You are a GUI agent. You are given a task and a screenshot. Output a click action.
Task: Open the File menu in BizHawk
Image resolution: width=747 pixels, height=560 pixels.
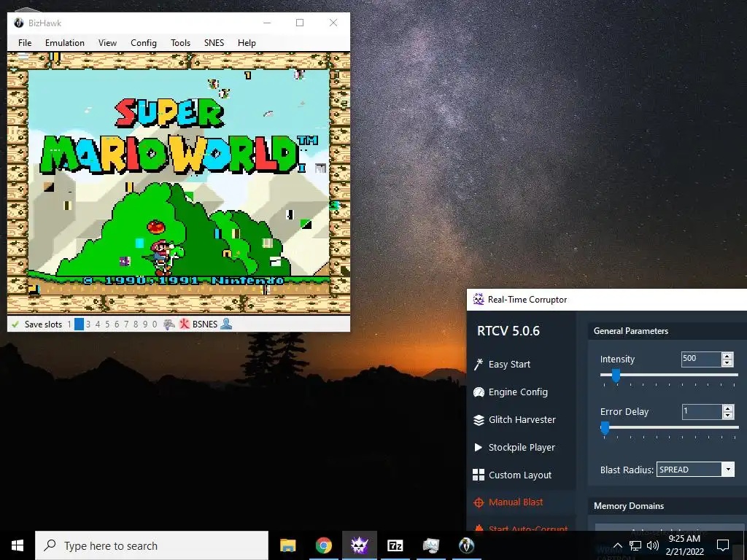(25, 43)
